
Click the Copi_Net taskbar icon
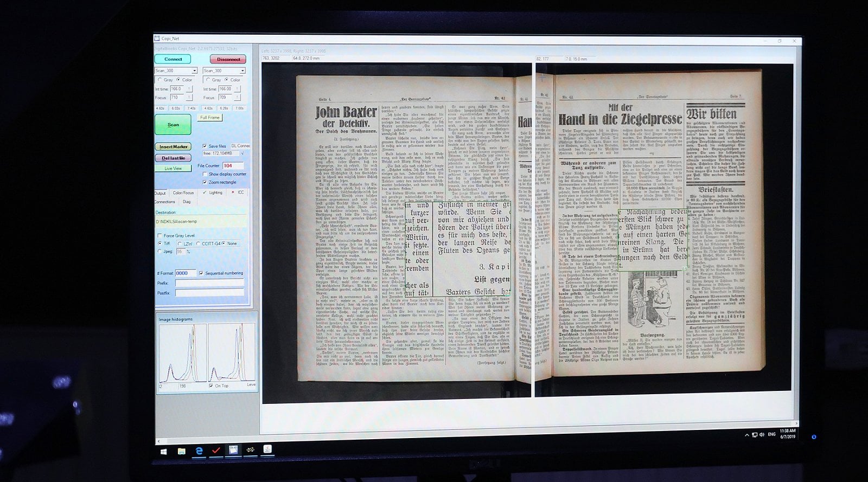coord(233,449)
